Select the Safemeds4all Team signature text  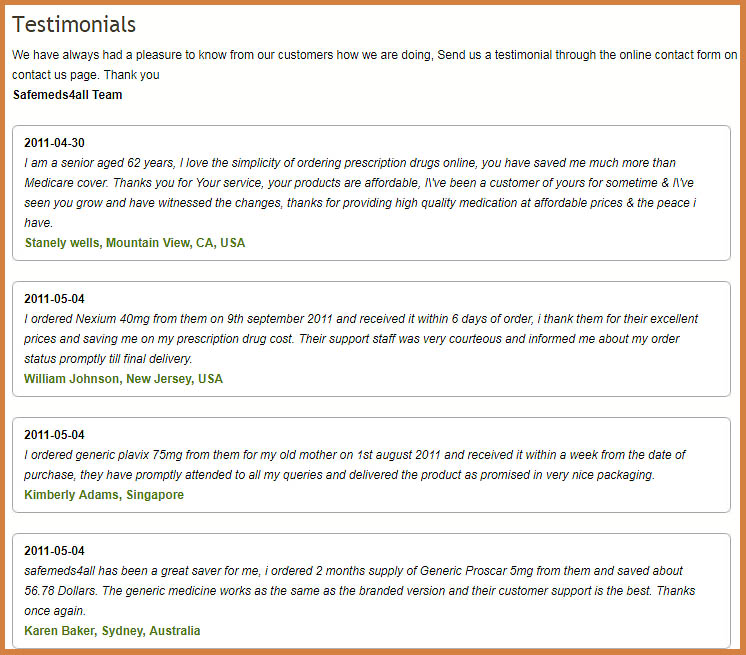click(x=67, y=95)
